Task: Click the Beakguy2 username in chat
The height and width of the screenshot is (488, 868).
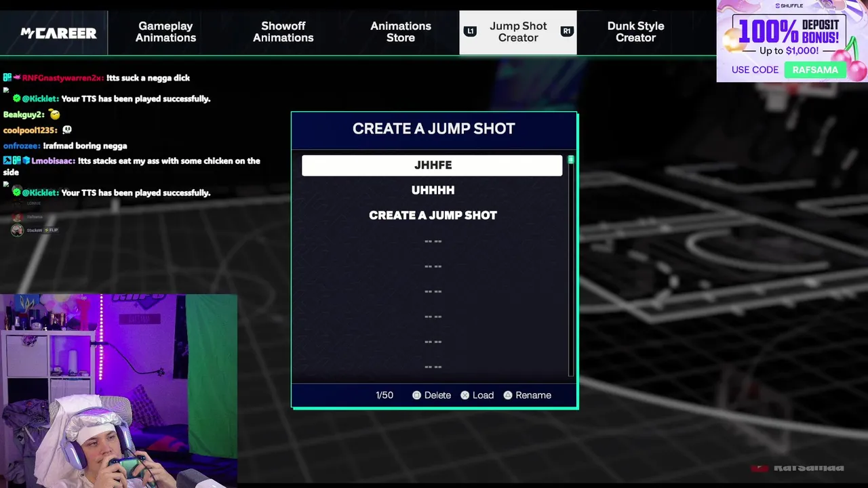Action: coord(24,115)
